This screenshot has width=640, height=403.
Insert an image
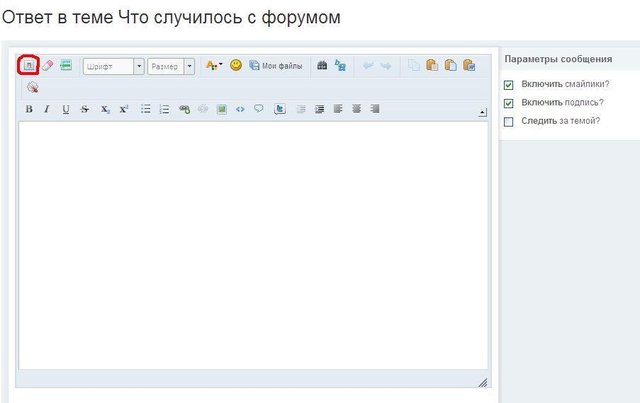click(222, 109)
